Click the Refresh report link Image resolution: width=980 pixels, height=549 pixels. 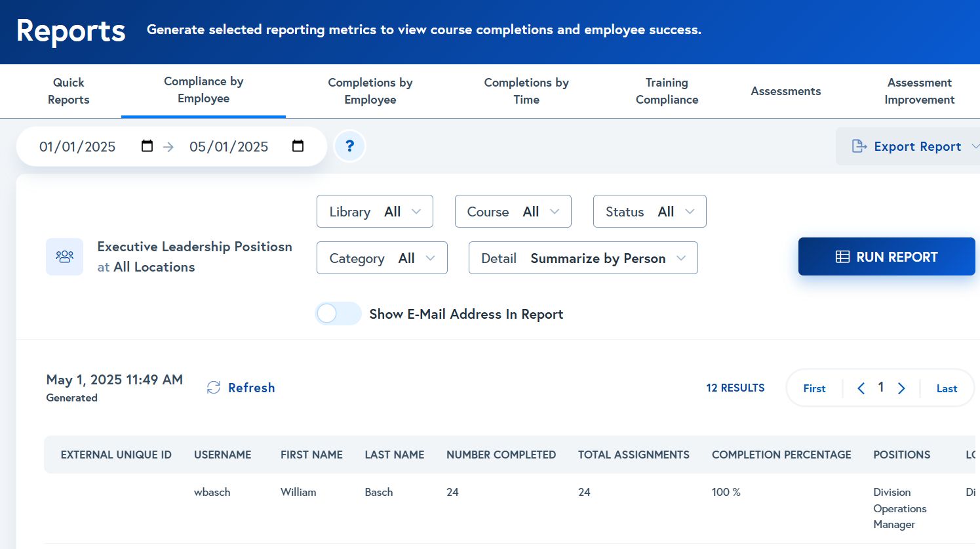tap(241, 388)
